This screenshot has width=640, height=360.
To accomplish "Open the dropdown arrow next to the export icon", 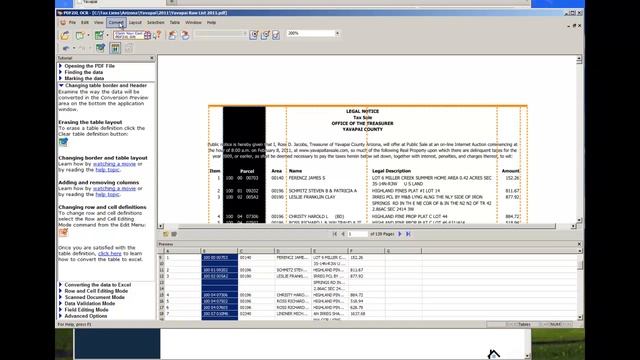I will point(88,36).
